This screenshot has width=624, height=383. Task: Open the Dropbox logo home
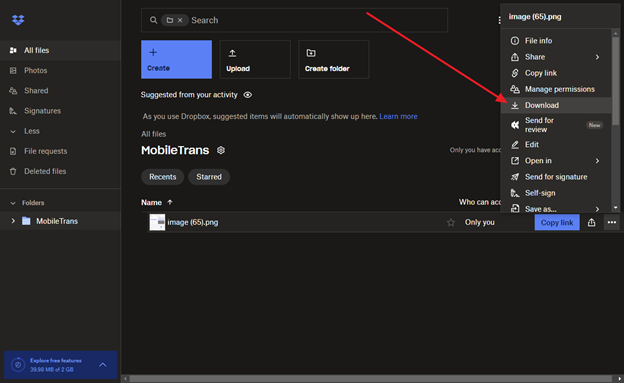[18, 20]
